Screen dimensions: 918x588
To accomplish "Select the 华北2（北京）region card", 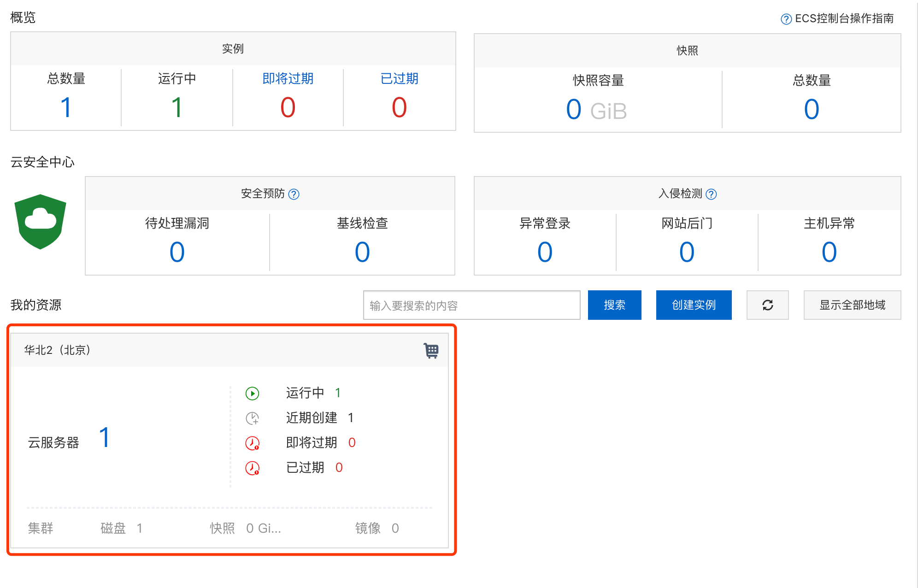I will click(x=58, y=350).
